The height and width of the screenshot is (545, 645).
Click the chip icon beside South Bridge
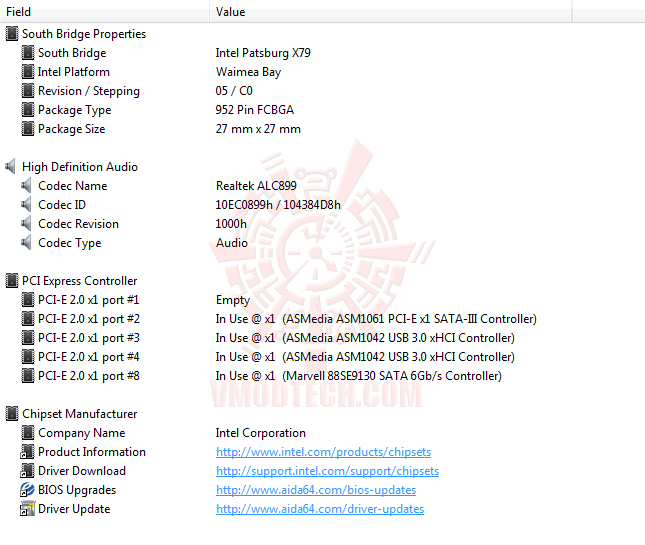pyautogui.click(x=28, y=53)
